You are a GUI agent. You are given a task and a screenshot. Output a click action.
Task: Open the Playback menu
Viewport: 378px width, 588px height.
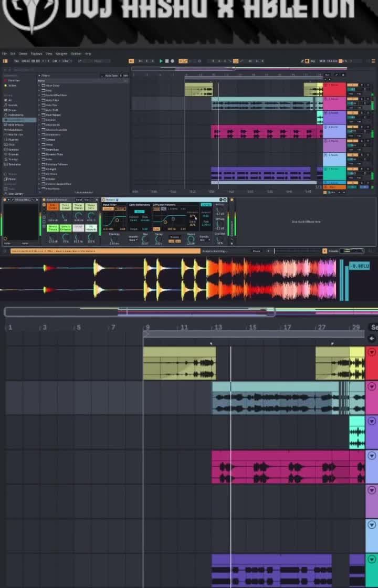click(36, 54)
